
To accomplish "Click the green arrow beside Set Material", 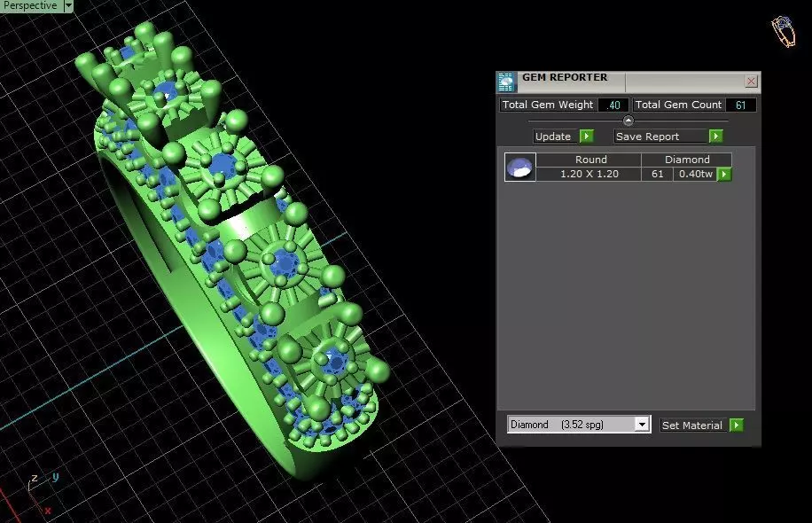I will pyautogui.click(x=737, y=425).
